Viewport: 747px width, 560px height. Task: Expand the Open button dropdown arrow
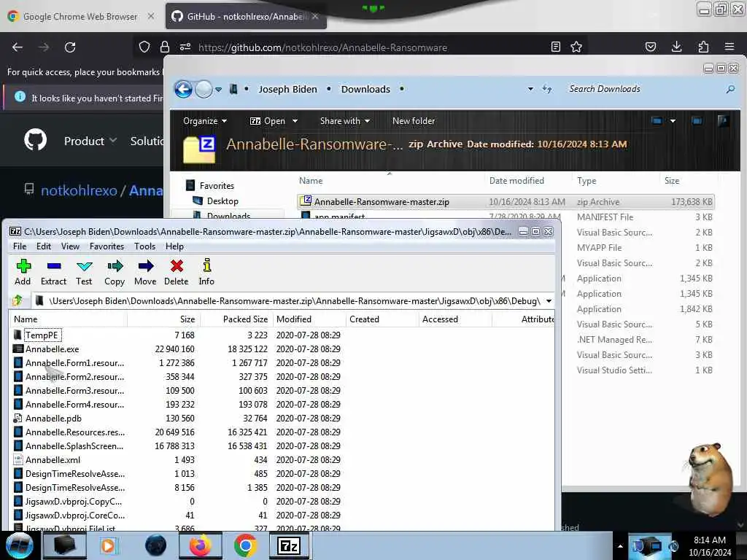[295, 121]
